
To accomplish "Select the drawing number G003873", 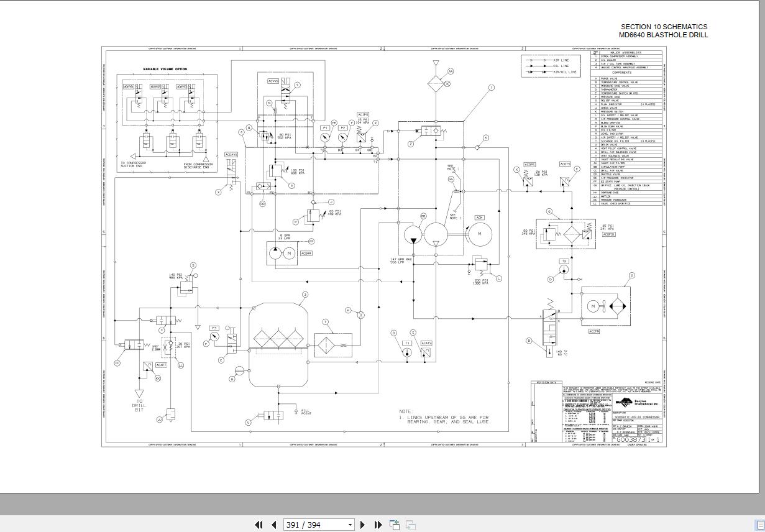I will 633,439.
